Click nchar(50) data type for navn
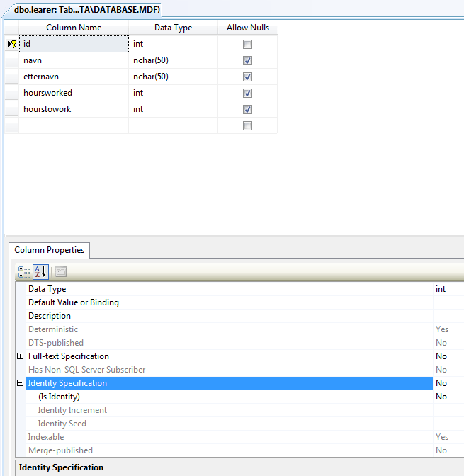The height and width of the screenshot is (476, 464). (x=173, y=60)
